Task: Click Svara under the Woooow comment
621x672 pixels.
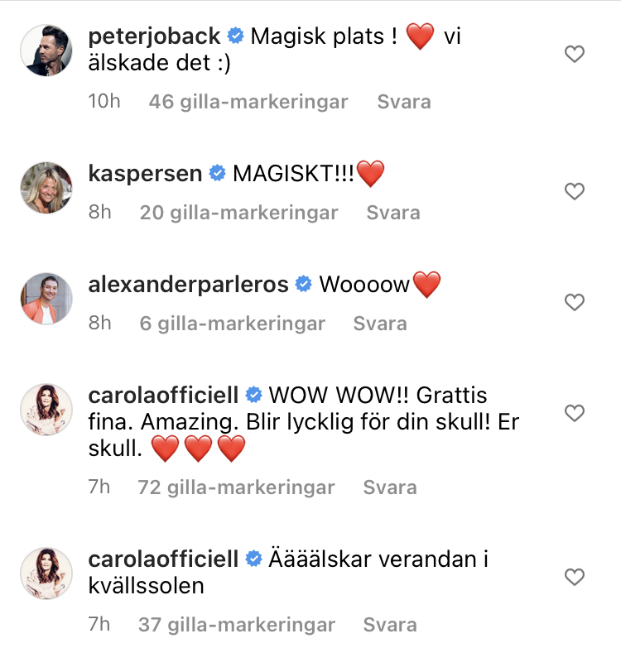Action: [380, 324]
